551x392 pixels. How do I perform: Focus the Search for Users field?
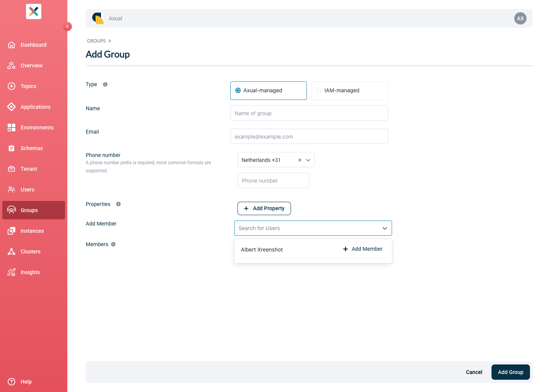click(313, 228)
